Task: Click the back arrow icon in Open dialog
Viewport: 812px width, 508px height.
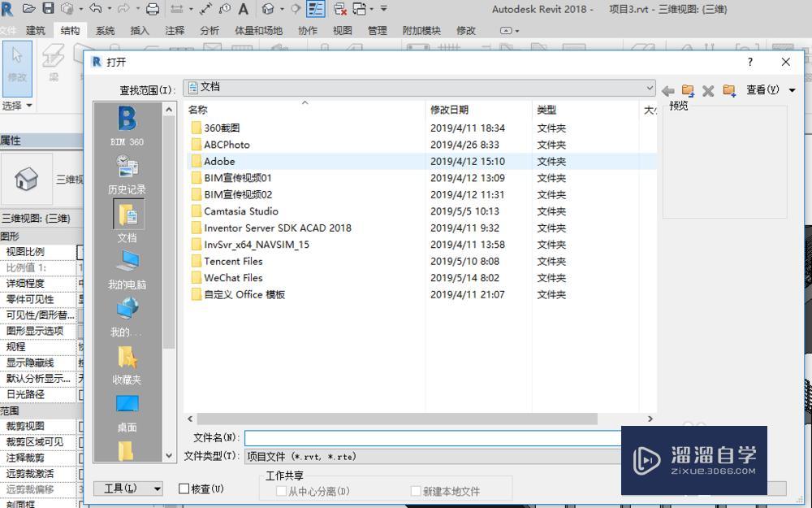Action: coord(668,91)
